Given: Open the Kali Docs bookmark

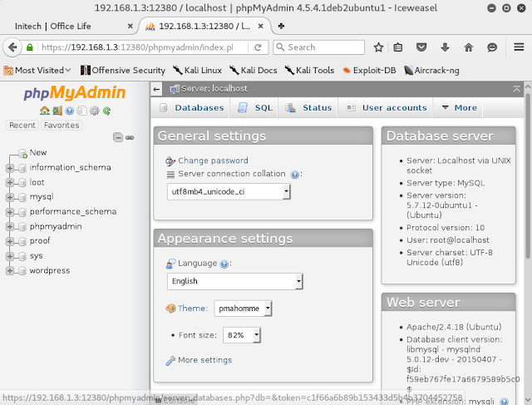Looking at the screenshot, I should click(x=254, y=71).
